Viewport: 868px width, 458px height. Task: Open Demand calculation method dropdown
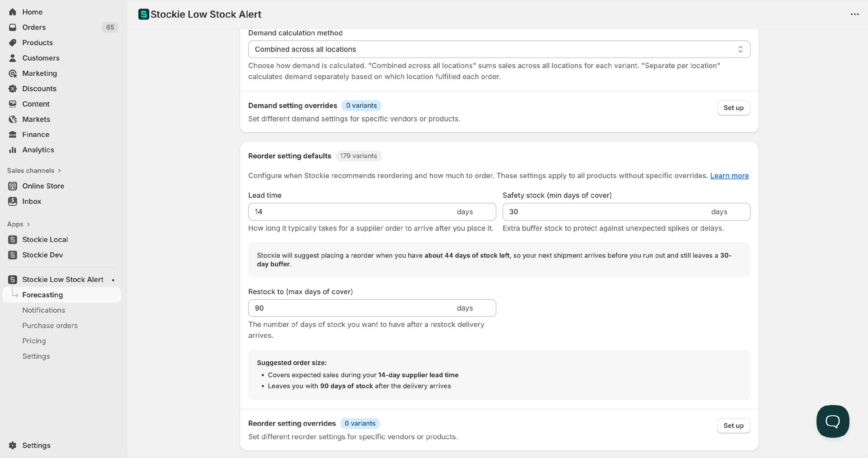[x=499, y=49]
